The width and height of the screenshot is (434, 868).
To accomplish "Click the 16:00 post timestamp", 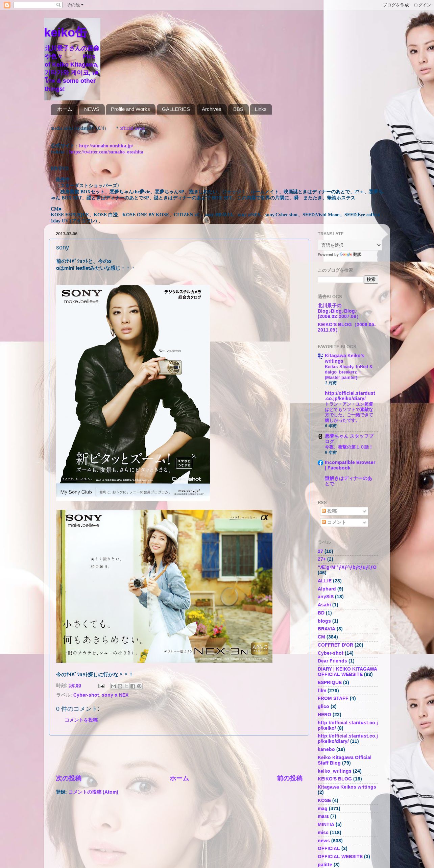I will point(75,685).
